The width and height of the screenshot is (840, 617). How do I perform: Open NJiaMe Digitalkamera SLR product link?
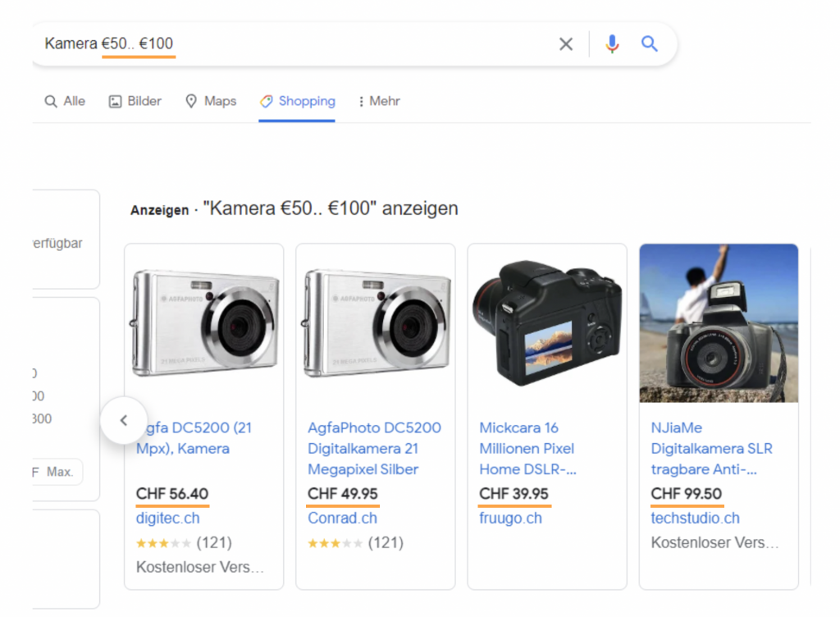(x=711, y=448)
